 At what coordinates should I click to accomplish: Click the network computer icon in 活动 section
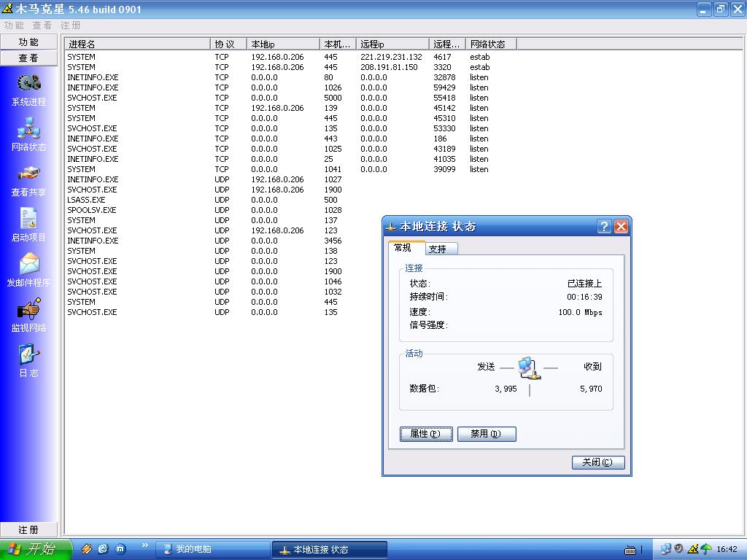(530, 368)
